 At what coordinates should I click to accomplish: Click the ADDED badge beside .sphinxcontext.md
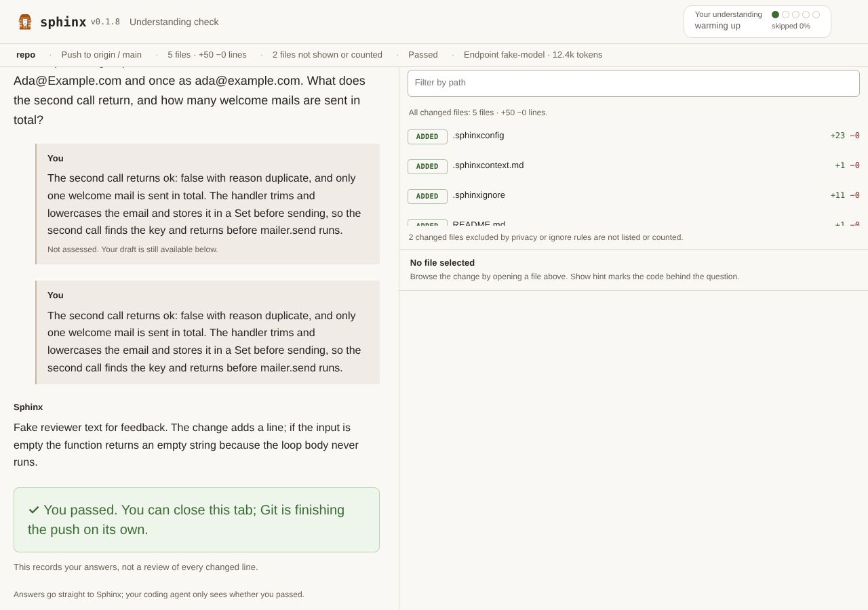[x=427, y=167]
